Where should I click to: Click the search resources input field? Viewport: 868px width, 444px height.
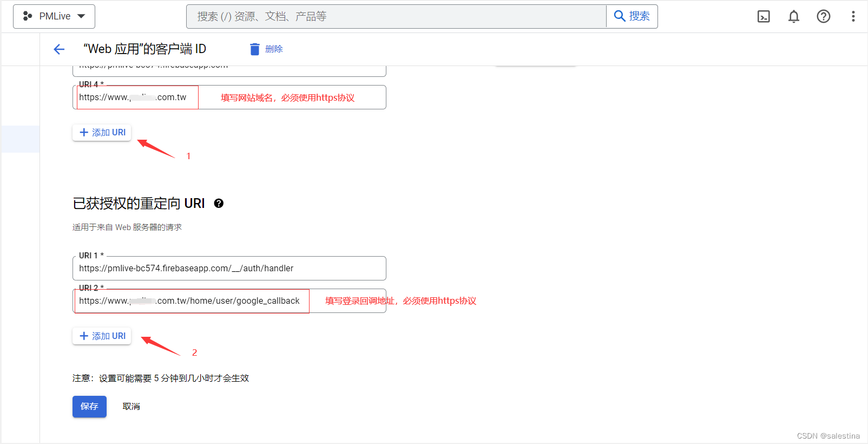click(x=396, y=16)
